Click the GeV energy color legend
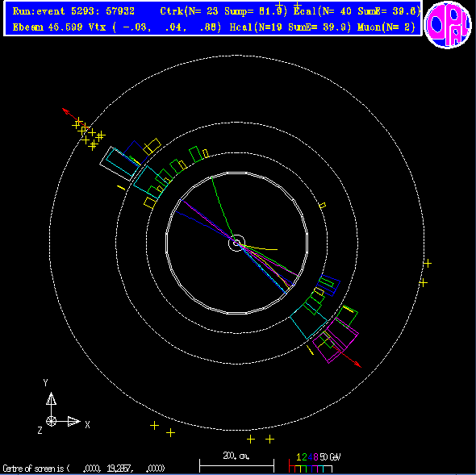476x475 pixels. (x=315, y=463)
